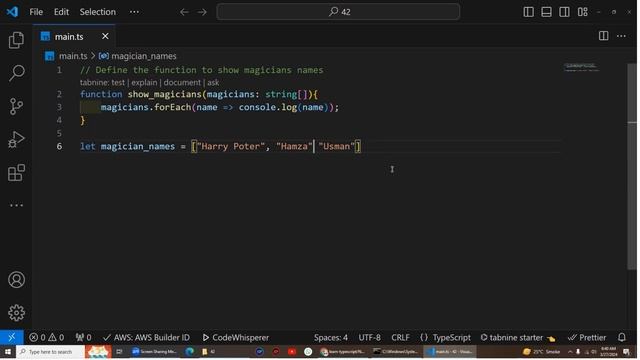Image resolution: width=640 pixels, height=360 pixels.
Task: Open the Manage gear icon
Action: 16,313
